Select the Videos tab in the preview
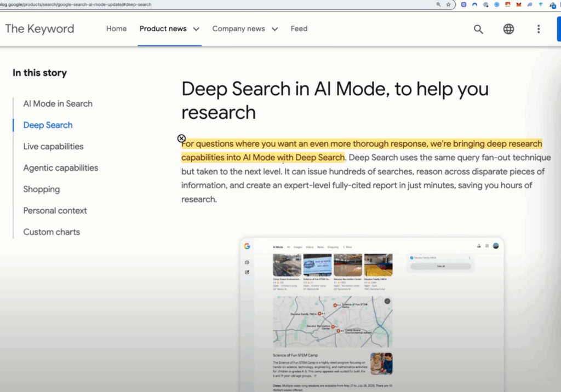The width and height of the screenshot is (561, 392). (x=310, y=247)
